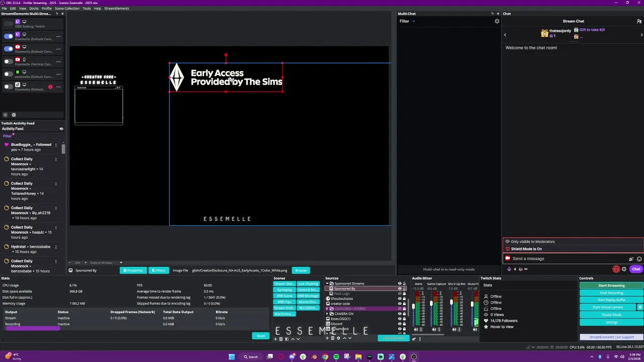Open Multi-Chat settings gear
Screen dimensions: 644x362
tap(497, 21)
